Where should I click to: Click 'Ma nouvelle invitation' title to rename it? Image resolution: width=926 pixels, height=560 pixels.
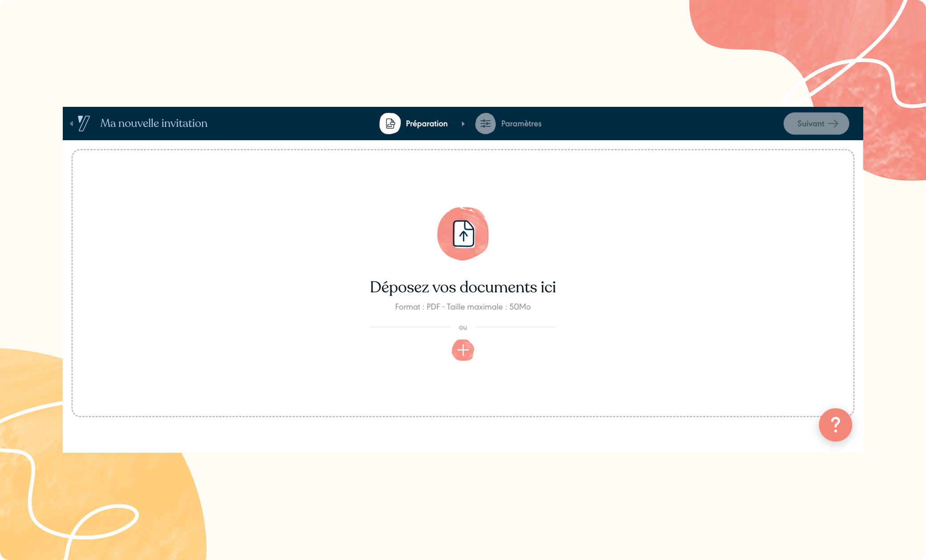[x=154, y=123]
